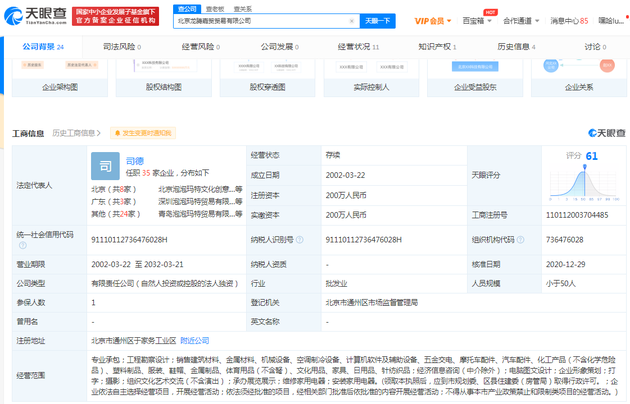Click the 天眼查 logo

pyautogui.click(x=36, y=14)
